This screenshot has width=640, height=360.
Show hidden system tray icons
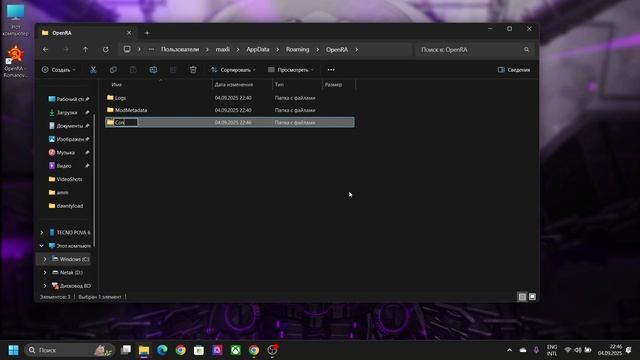509,350
